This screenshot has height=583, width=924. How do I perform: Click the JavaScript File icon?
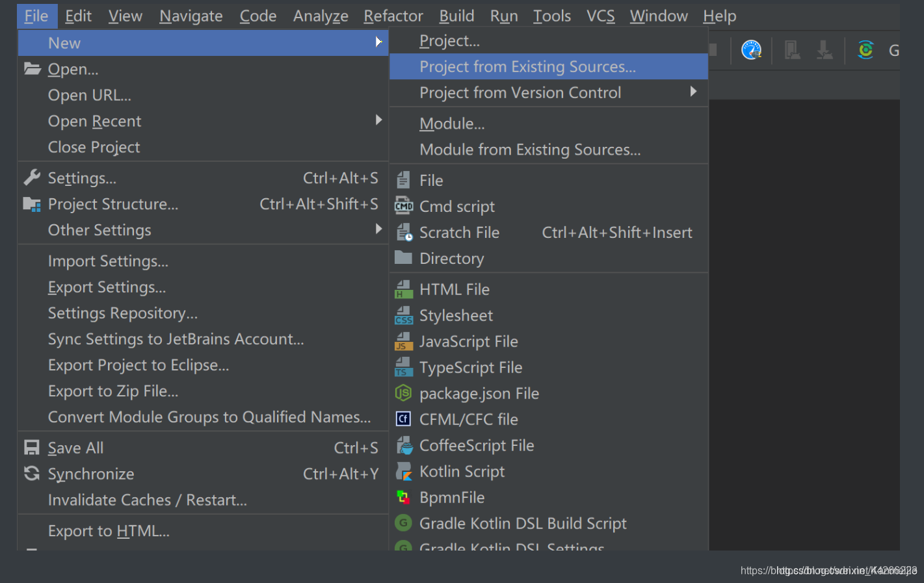(x=404, y=341)
